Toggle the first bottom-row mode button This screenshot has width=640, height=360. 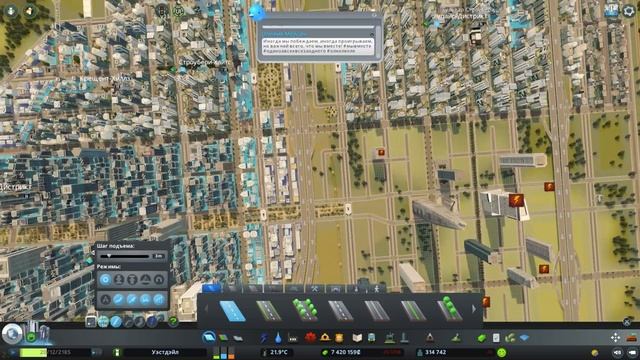click(105, 300)
